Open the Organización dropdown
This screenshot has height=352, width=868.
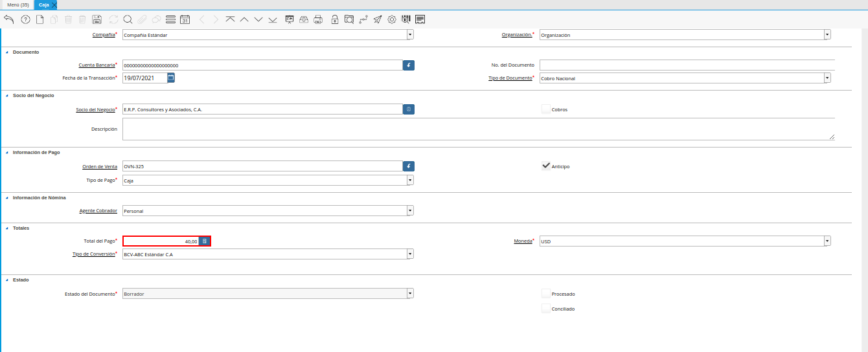[827, 35]
